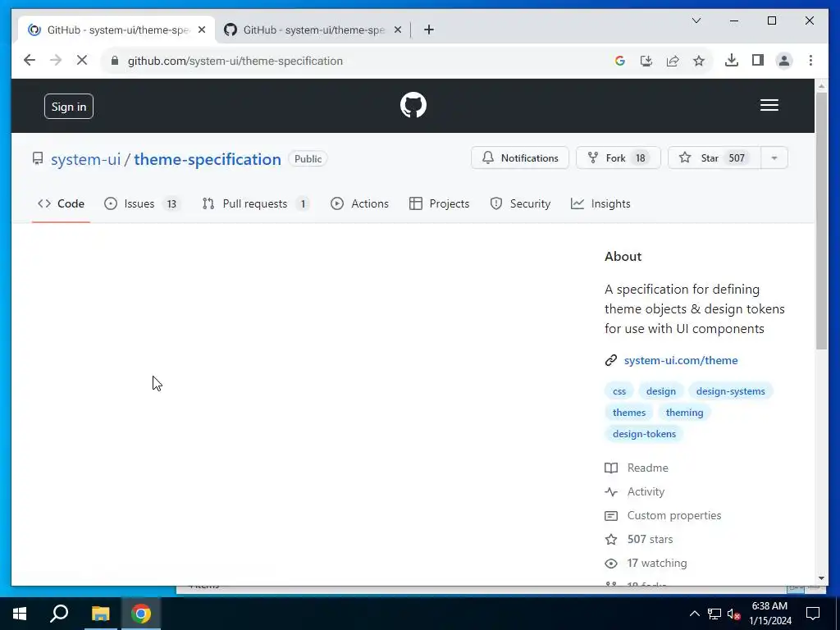Click the Sign in button

[69, 107]
